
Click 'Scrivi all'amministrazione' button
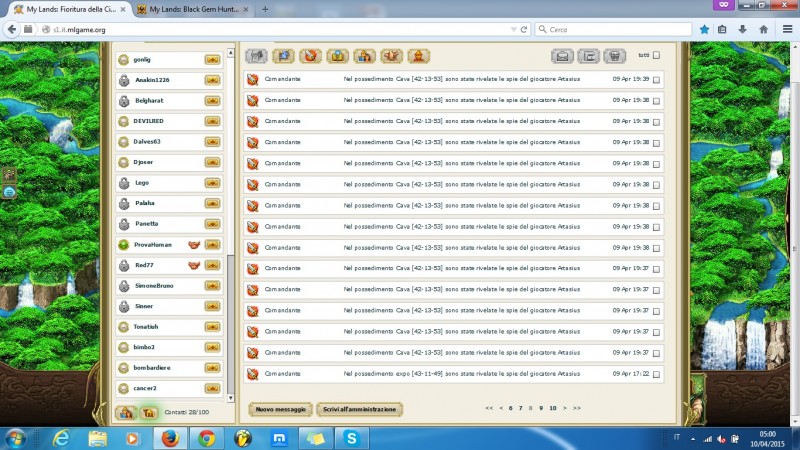(359, 409)
